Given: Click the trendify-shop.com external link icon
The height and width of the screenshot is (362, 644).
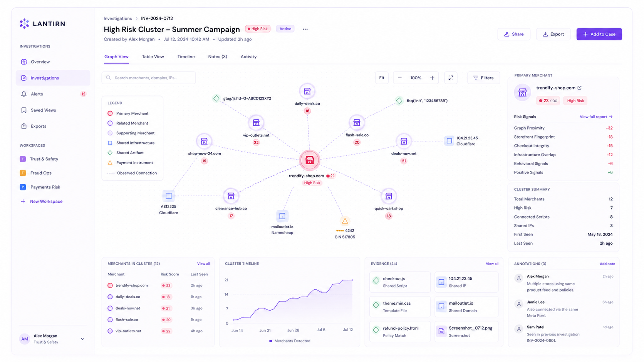Looking at the screenshot, I should [x=579, y=88].
